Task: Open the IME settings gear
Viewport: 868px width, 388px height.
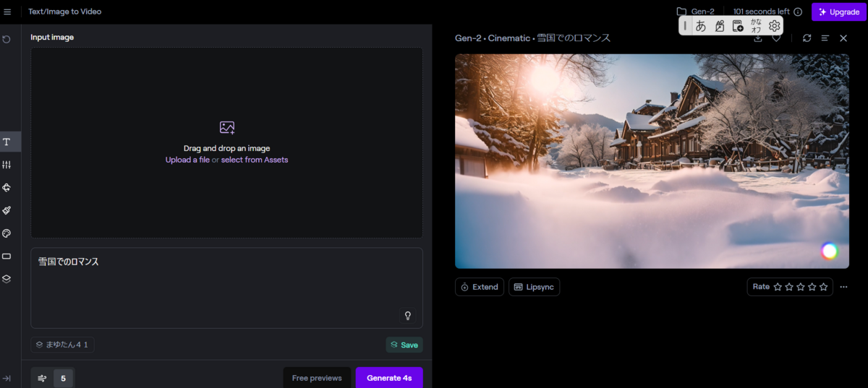Action: tap(775, 26)
